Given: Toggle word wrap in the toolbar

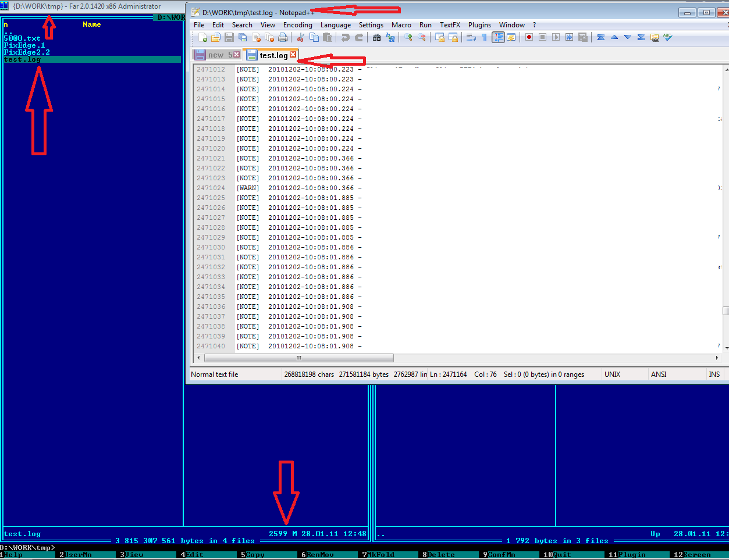Looking at the screenshot, I should (471, 37).
